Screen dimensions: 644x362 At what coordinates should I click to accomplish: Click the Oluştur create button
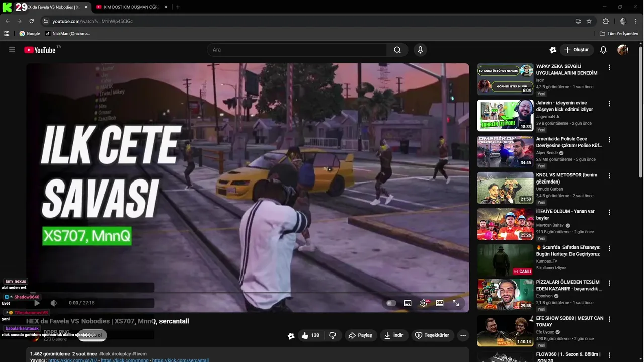577,50
